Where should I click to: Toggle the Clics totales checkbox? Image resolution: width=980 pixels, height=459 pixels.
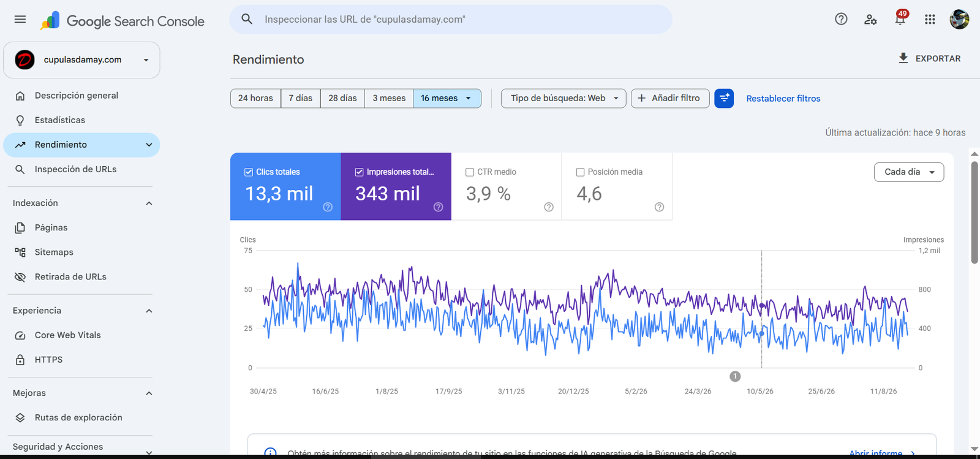coord(249,172)
